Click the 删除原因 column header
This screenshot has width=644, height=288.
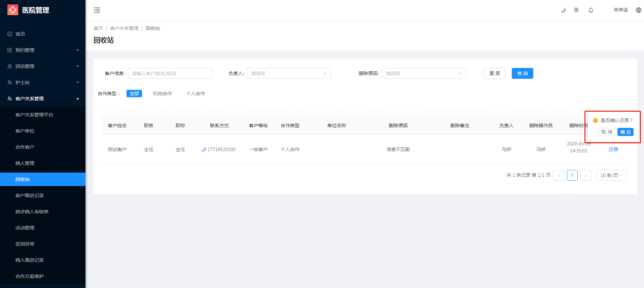[398, 125]
